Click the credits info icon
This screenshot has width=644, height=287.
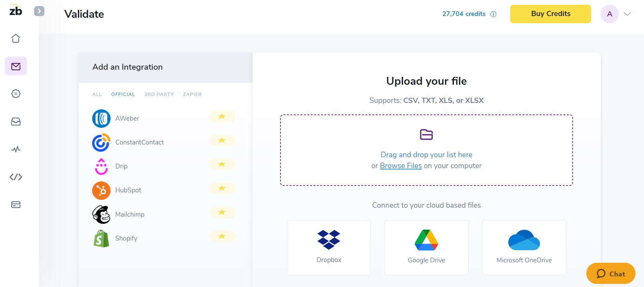click(493, 14)
